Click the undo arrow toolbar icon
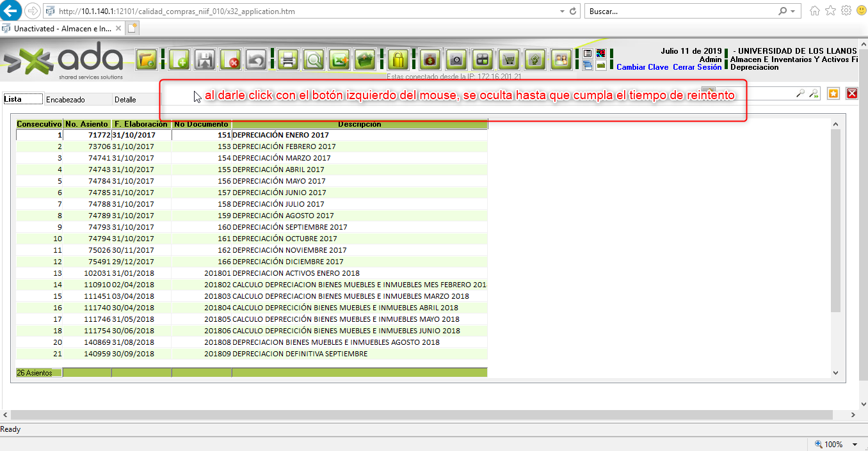 (x=256, y=59)
